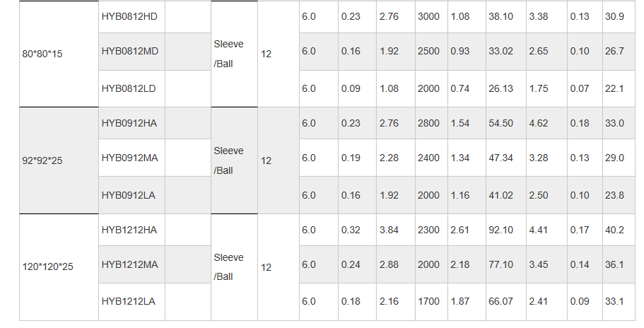Click the 3000 speed value

pyautogui.click(x=428, y=16)
